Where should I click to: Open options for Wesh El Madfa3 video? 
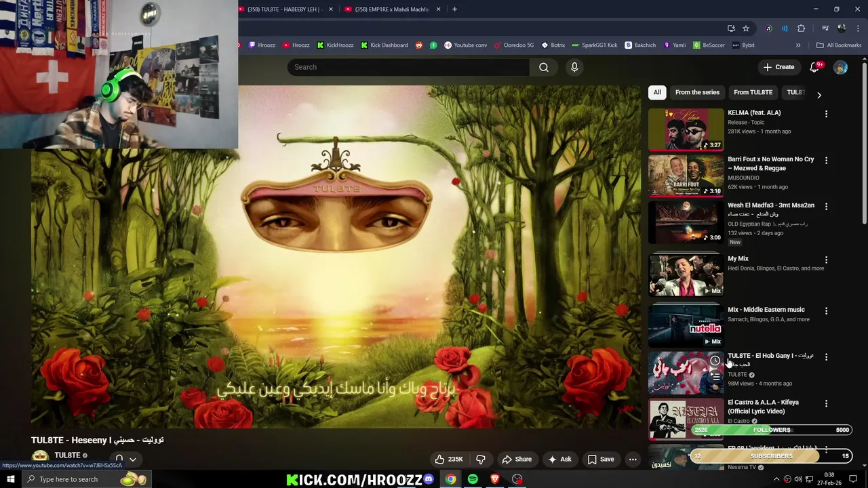(826, 207)
